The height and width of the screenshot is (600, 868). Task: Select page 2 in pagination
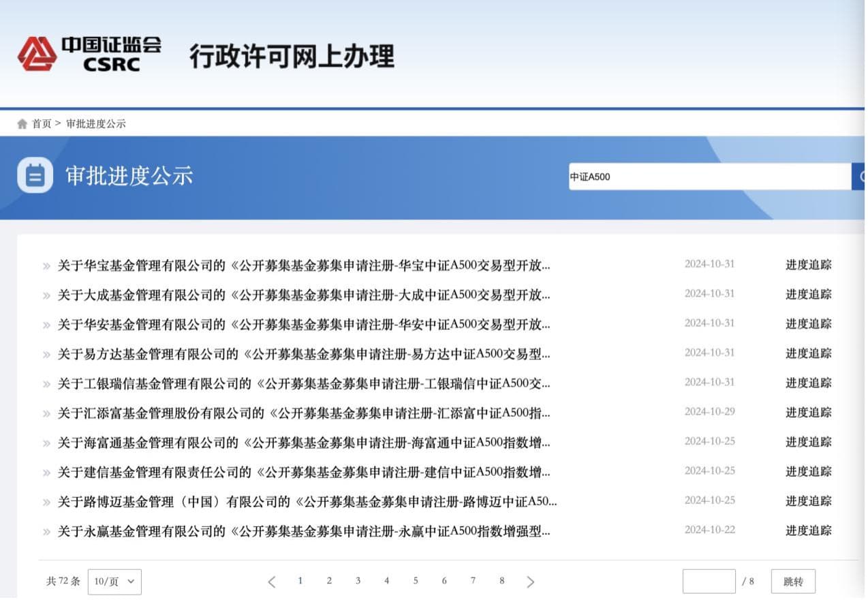coord(329,581)
